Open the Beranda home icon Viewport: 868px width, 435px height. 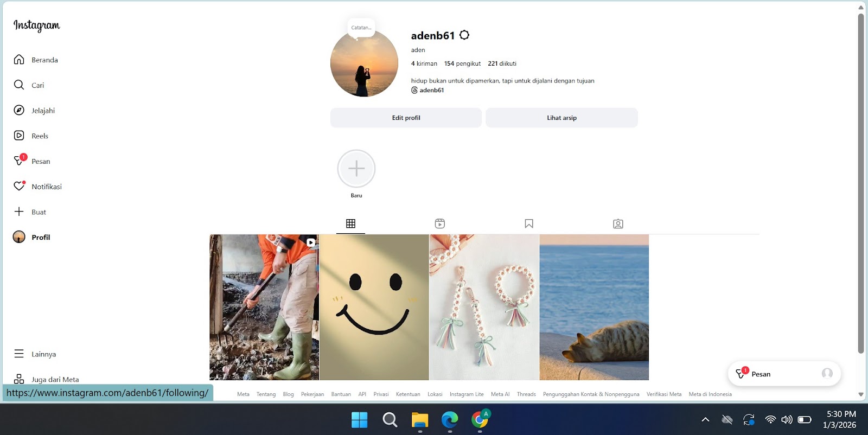point(19,60)
